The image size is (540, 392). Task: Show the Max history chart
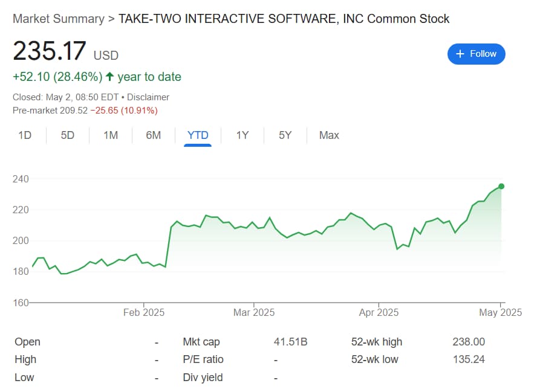click(329, 135)
